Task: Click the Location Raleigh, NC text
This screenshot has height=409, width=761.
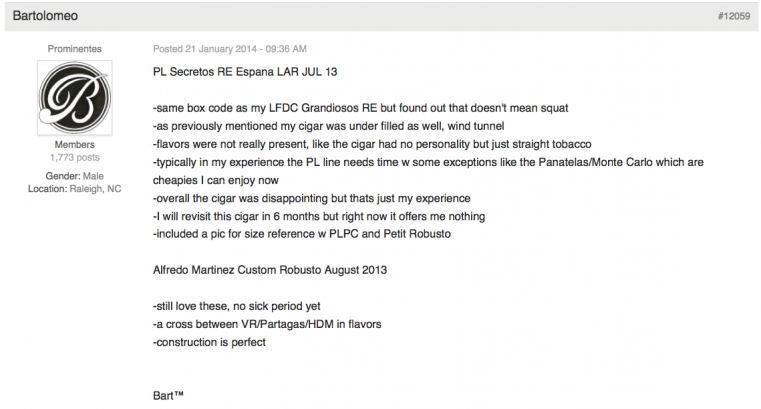Action: tap(75, 189)
